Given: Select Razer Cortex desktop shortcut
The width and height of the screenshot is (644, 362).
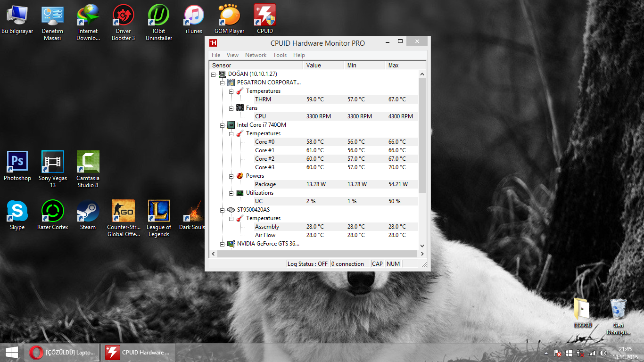Looking at the screenshot, I should pyautogui.click(x=52, y=215).
